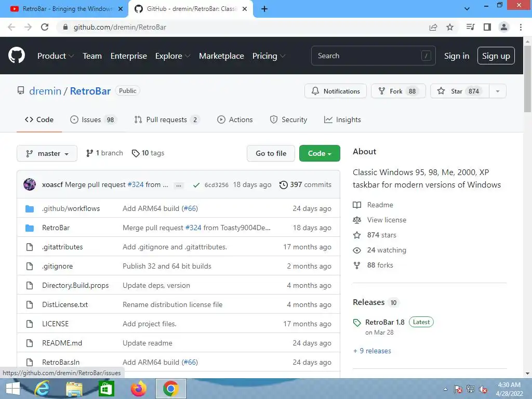This screenshot has width=532, height=399.
Task: Open the Product dropdown menu
Action: [x=56, y=56]
